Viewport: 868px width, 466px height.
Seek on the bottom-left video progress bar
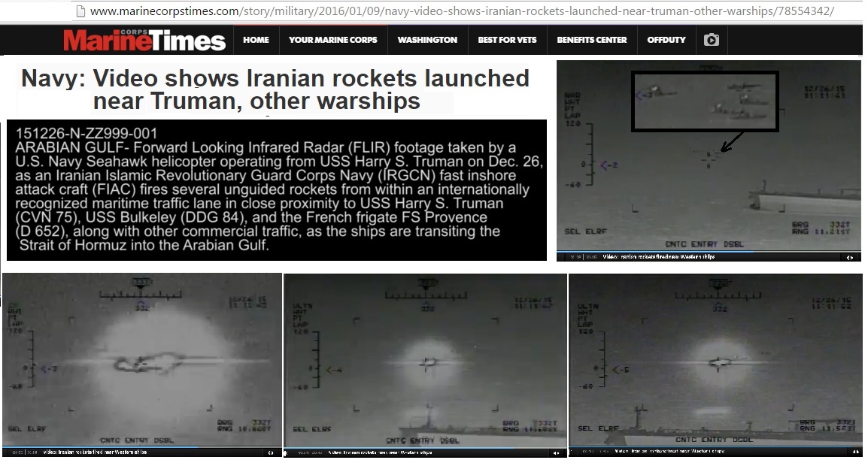point(141,448)
